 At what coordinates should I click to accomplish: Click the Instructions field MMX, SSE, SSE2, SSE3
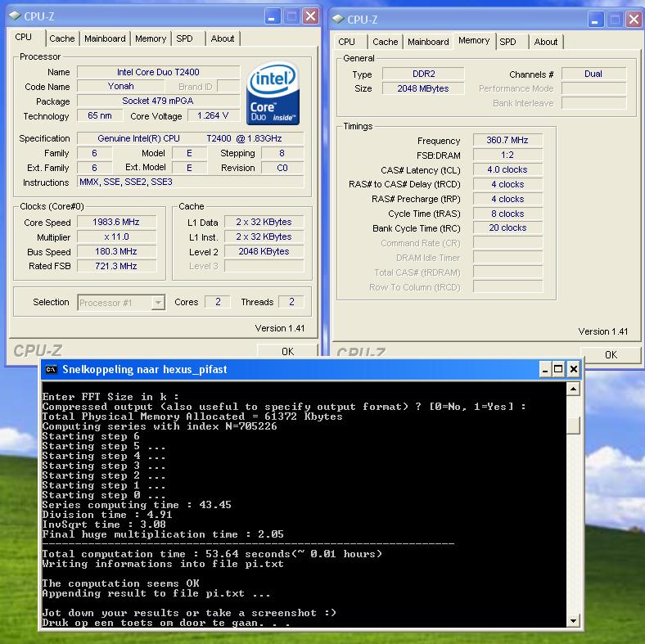click(x=190, y=182)
